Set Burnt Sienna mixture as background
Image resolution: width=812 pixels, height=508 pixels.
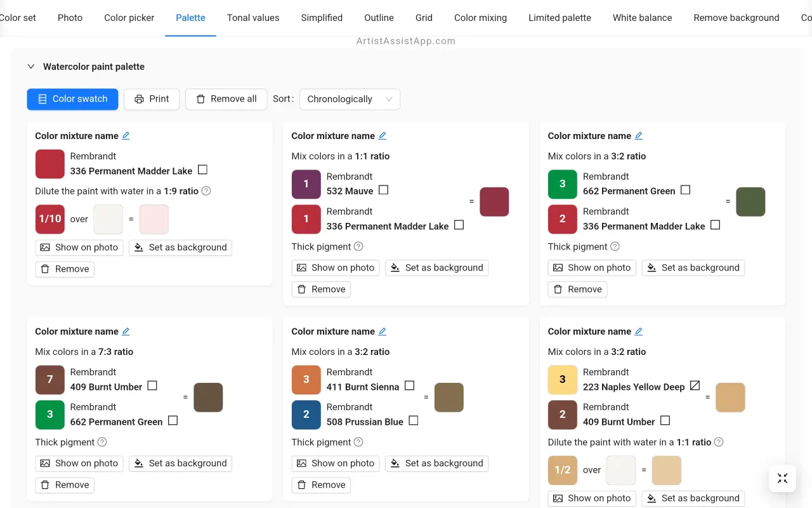(436, 464)
